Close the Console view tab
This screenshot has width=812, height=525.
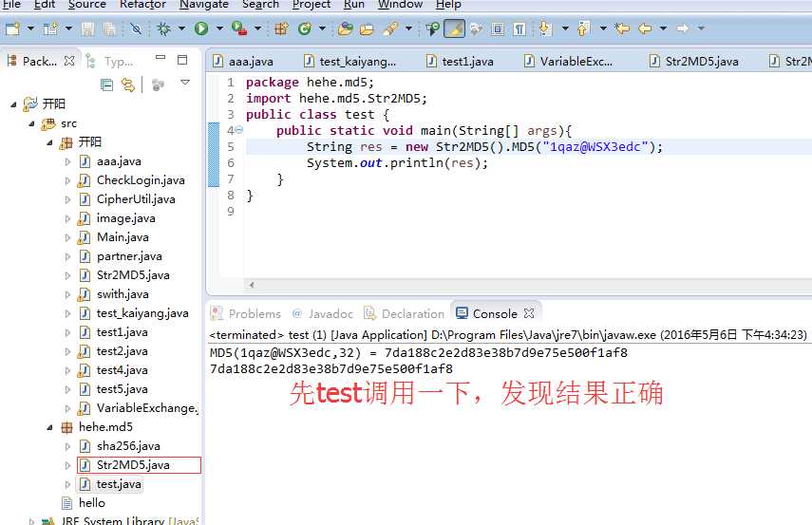pyautogui.click(x=529, y=313)
